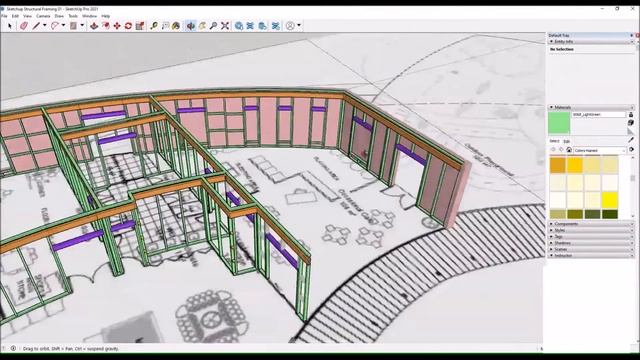Click the LayOut send icon
The width and height of the screenshot is (640, 360).
pyautogui.click(x=262, y=26)
